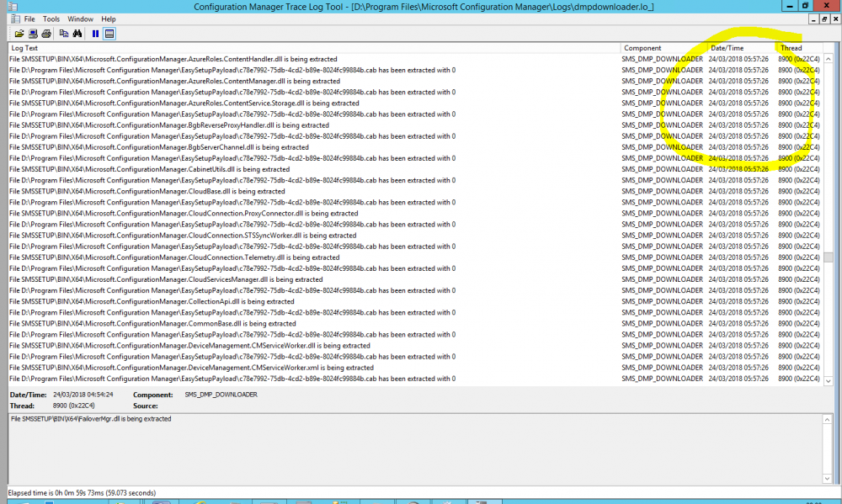Select the BgbReverseProxyHandler.dll log row
Screen dimensions: 842x504
(x=414, y=125)
